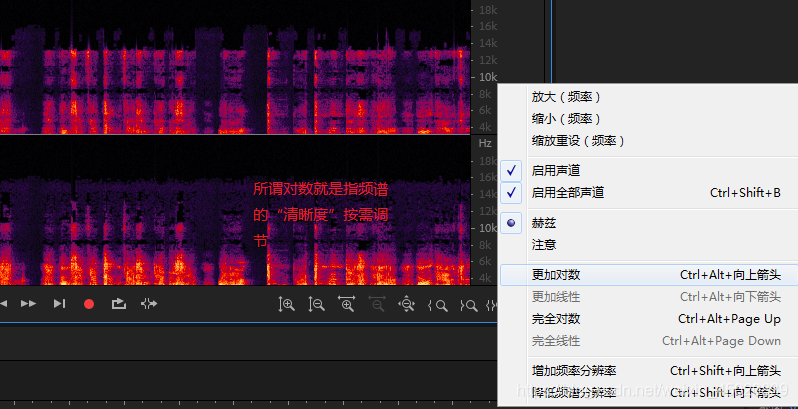Click Zoom Out Full icon
The image size is (798, 409).
(407, 304)
